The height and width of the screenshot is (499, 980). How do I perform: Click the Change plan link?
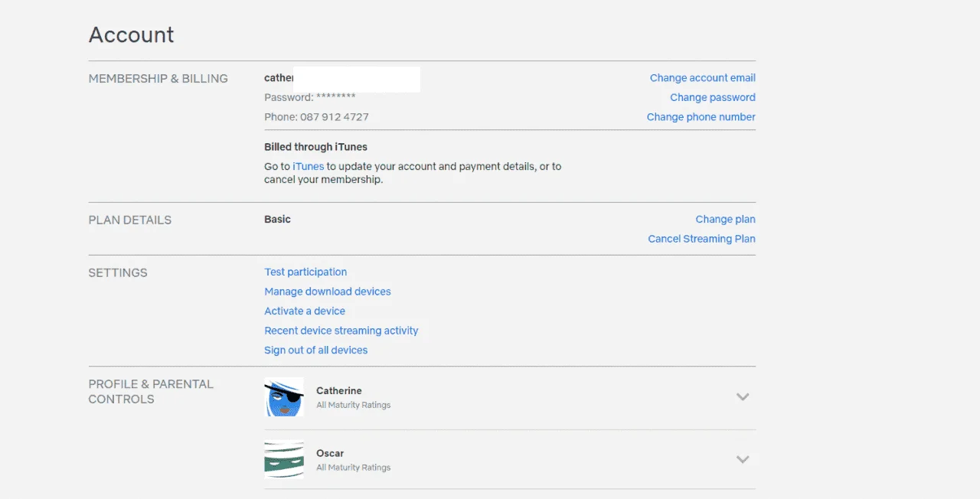(726, 219)
